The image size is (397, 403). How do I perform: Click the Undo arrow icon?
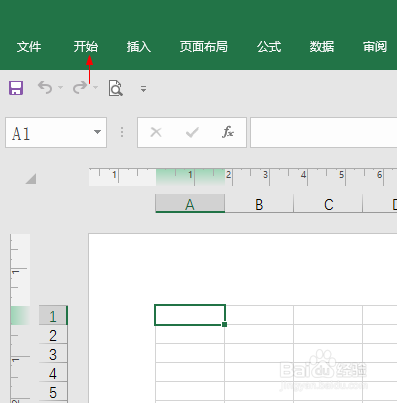click(x=45, y=88)
